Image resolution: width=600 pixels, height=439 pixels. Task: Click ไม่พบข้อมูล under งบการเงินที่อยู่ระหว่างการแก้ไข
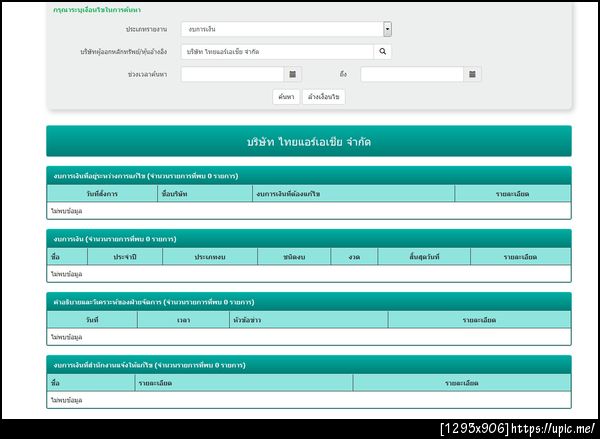[67, 211]
